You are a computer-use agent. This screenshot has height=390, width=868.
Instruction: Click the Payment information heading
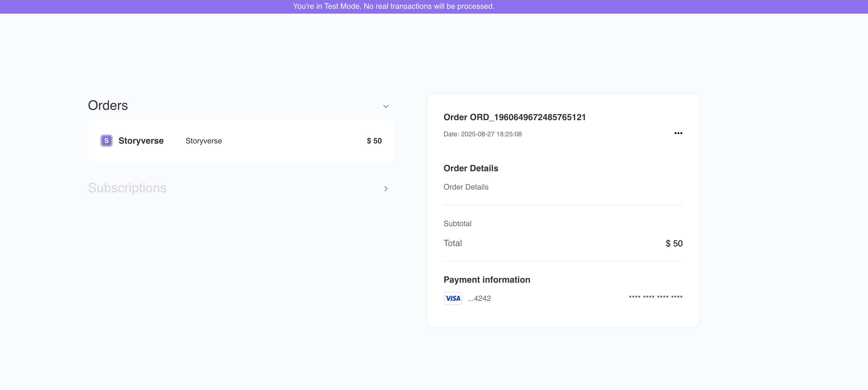[x=486, y=280]
